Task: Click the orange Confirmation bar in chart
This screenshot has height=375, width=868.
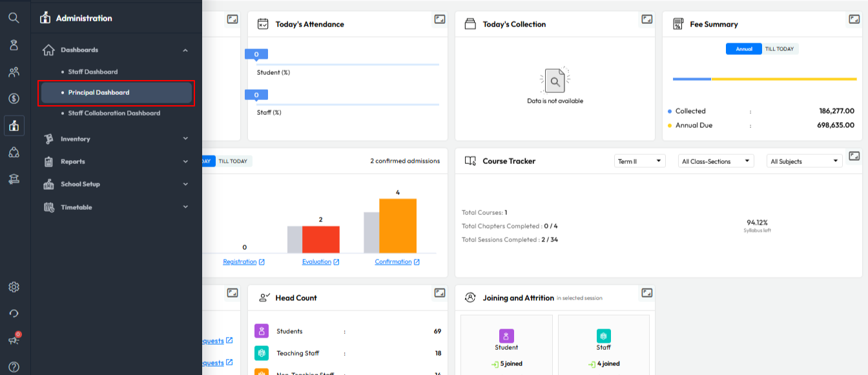Action: coord(398,226)
